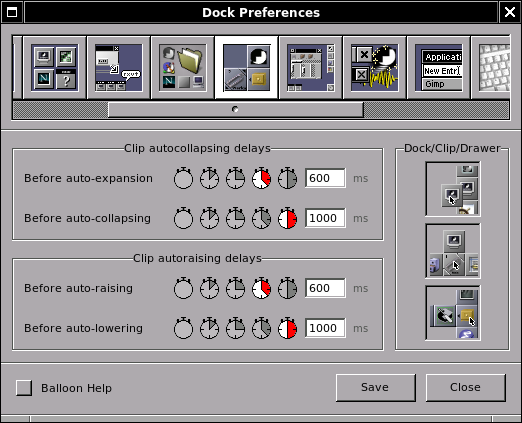
Task: Select the red half-filled stopwatch for auto-lowering
Action: (x=287, y=328)
